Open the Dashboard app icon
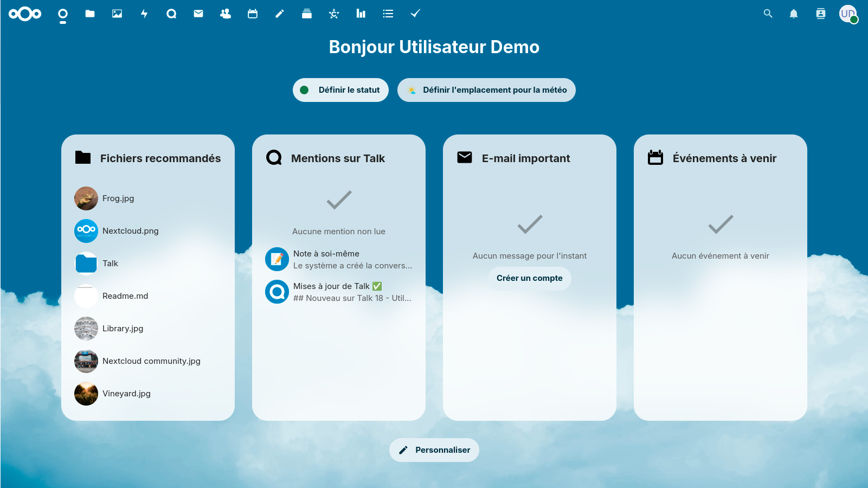868x488 pixels. click(x=63, y=14)
